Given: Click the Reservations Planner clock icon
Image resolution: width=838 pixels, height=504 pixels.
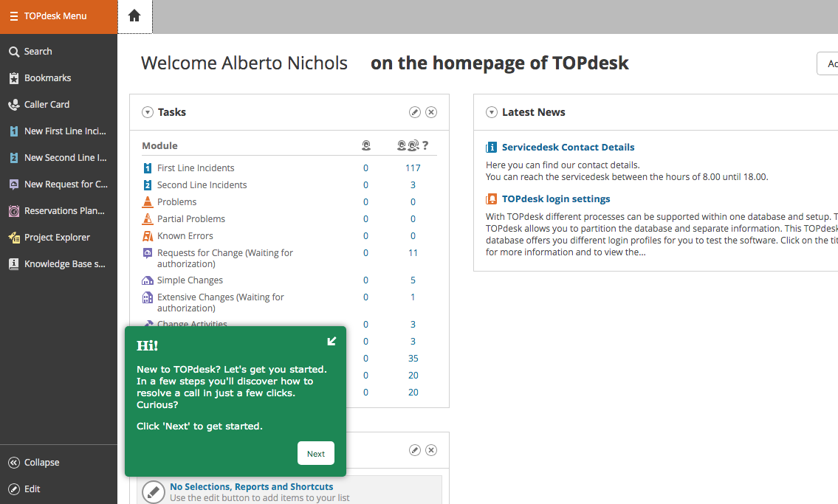Looking at the screenshot, I should [x=14, y=212].
